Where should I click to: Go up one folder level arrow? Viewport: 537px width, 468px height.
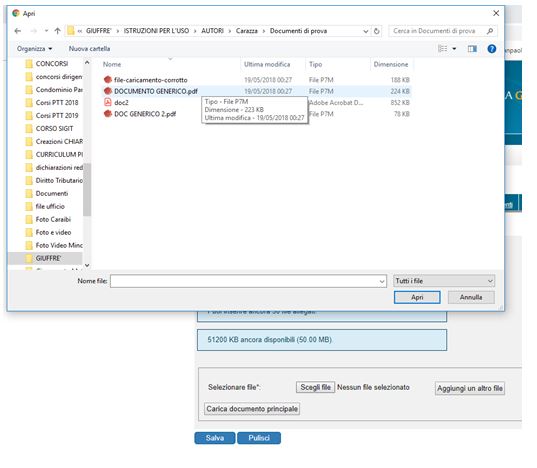pos(57,31)
